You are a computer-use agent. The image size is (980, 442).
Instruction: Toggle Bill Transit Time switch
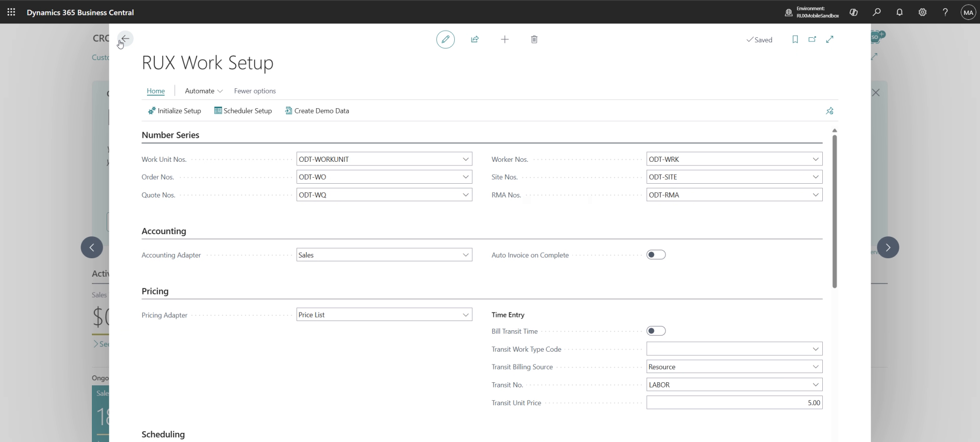click(x=656, y=331)
